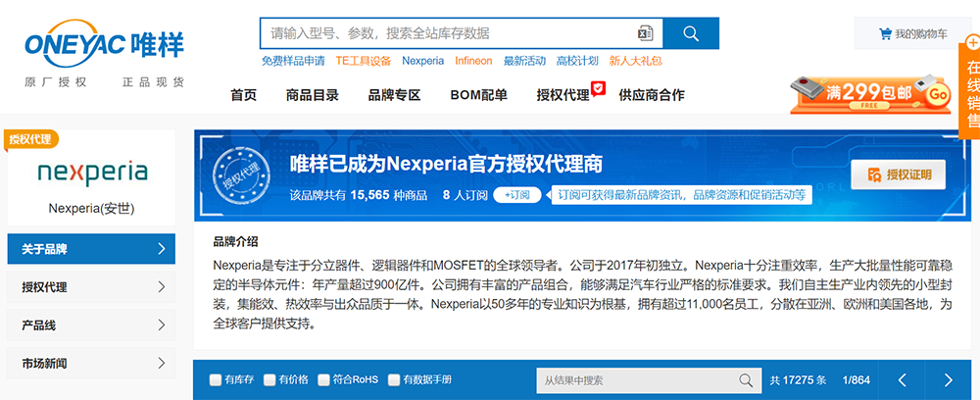This screenshot has height=400, width=980.
Task: Open 商品目录 in the main navigation
Action: 313,95
